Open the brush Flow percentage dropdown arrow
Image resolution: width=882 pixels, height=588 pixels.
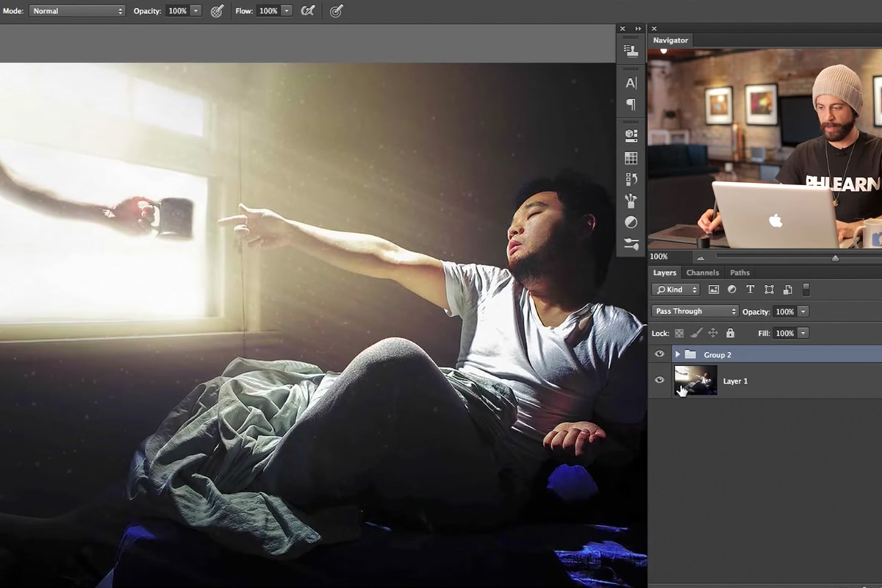tap(287, 11)
